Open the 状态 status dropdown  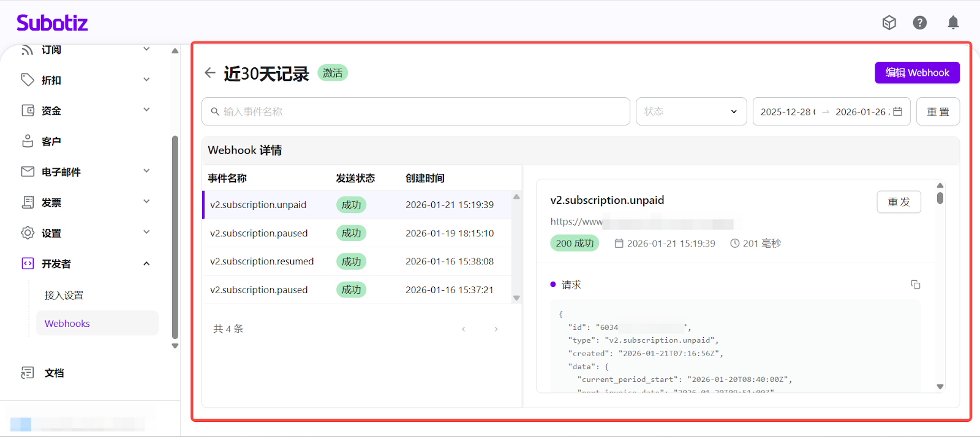point(691,111)
